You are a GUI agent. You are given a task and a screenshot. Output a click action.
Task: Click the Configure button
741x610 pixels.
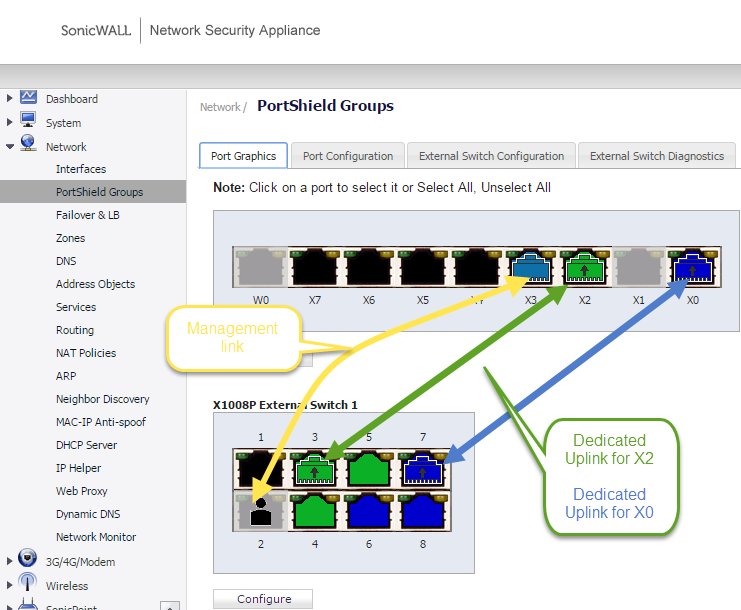263,599
